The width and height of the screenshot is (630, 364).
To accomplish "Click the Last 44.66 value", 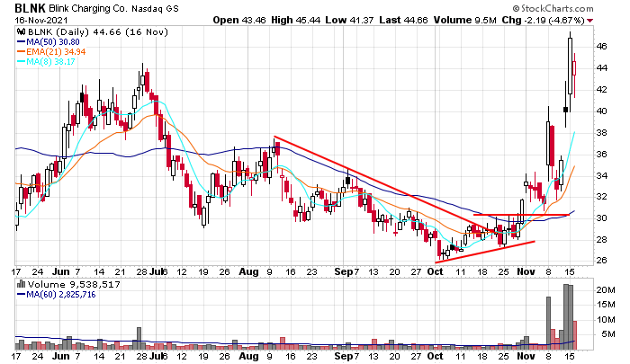I will [x=403, y=20].
